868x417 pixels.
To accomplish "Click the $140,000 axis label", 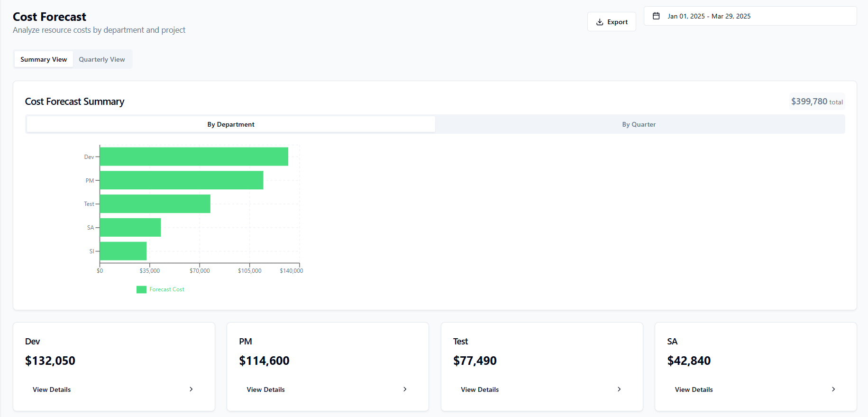I will coord(292,271).
